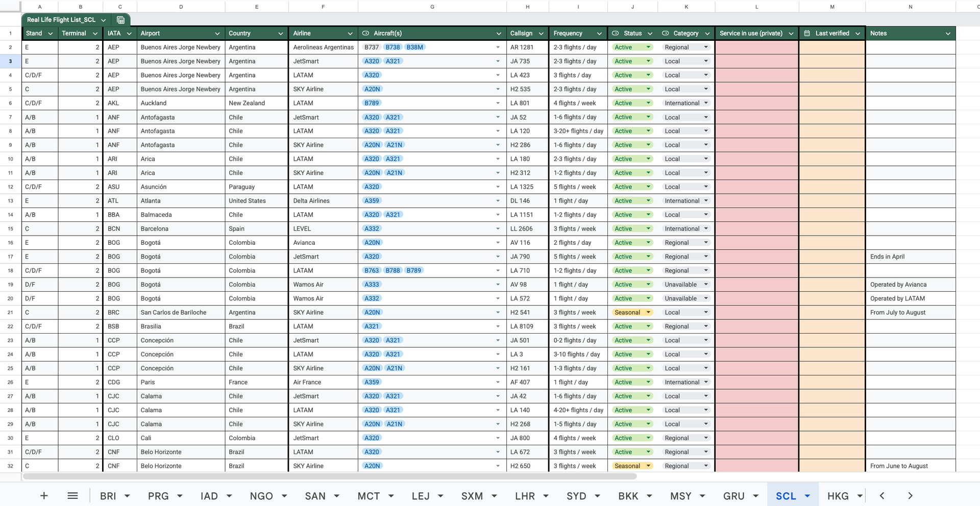
Task: Switch to the LHR sheet tab
Action: (x=525, y=496)
